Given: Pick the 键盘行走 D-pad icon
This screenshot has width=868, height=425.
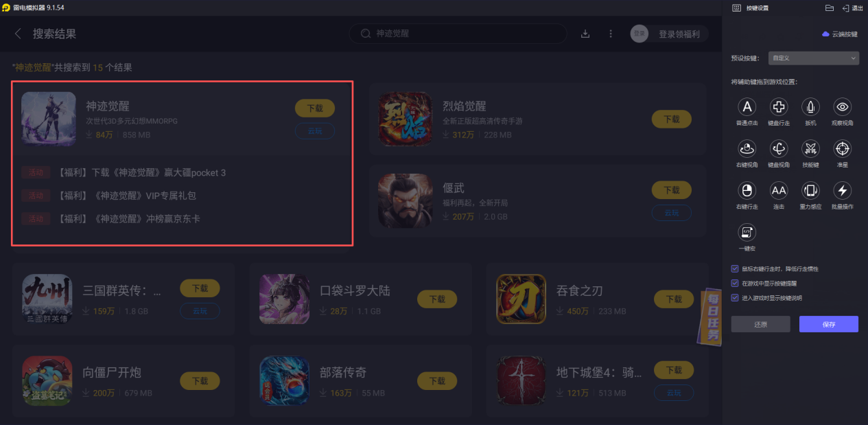Looking at the screenshot, I should tap(779, 106).
